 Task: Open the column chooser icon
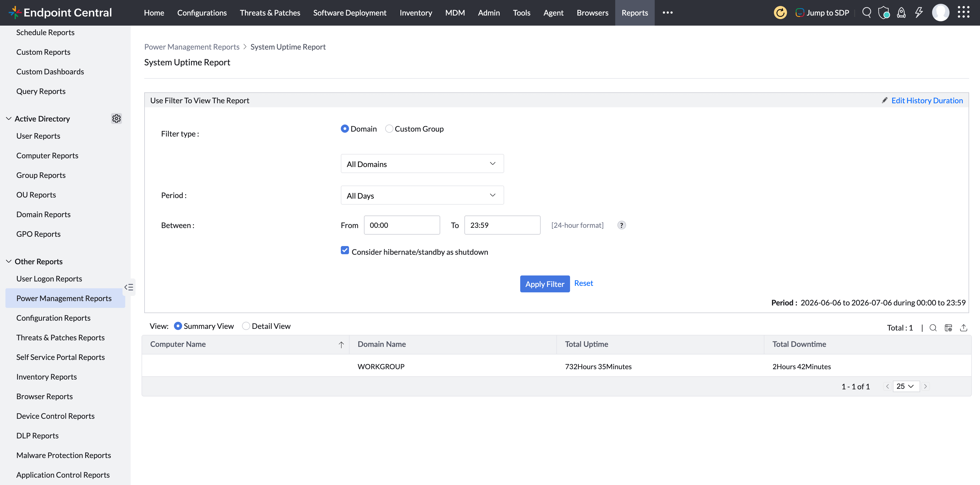tap(948, 328)
